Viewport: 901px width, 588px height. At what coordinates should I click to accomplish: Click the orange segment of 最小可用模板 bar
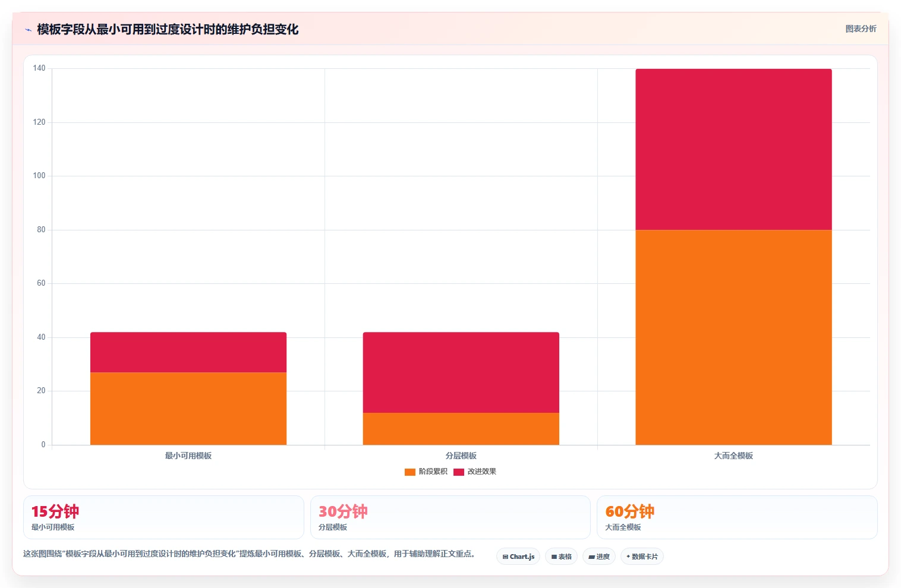pos(188,409)
